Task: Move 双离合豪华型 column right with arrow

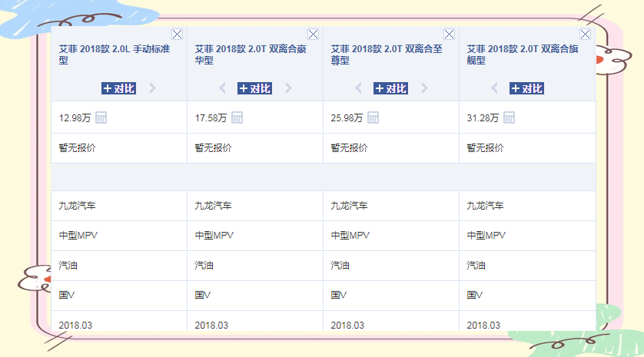Action: pos(288,88)
